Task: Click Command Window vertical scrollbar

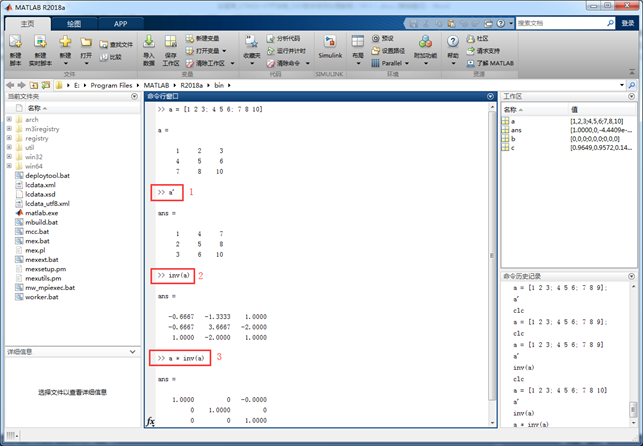Action: point(493,254)
